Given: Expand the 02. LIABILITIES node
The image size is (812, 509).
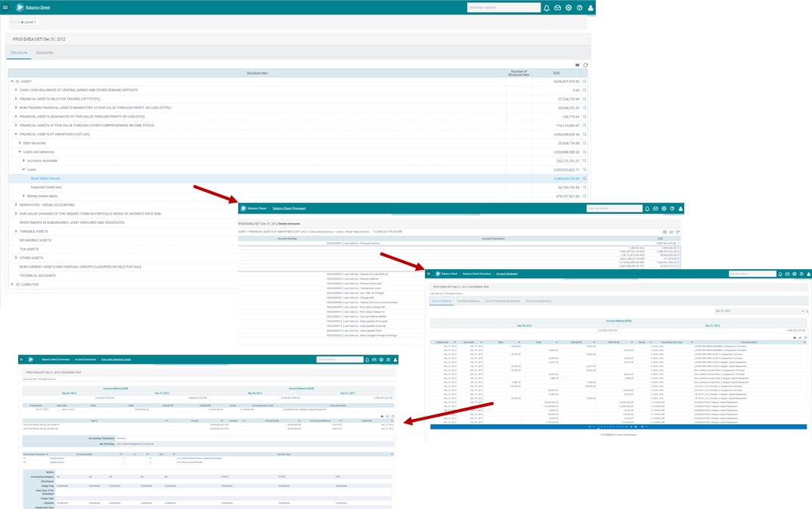Looking at the screenshot, I should coord(12,284).
